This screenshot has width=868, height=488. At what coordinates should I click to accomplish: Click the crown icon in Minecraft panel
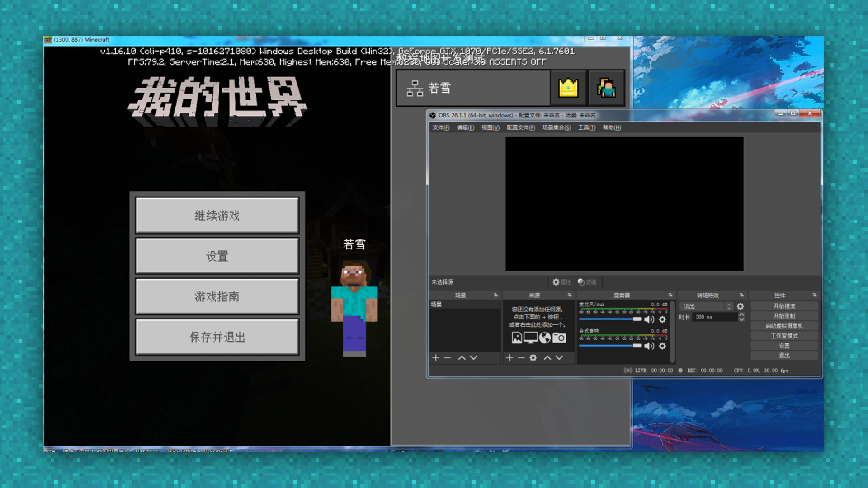tap(568, 88)
